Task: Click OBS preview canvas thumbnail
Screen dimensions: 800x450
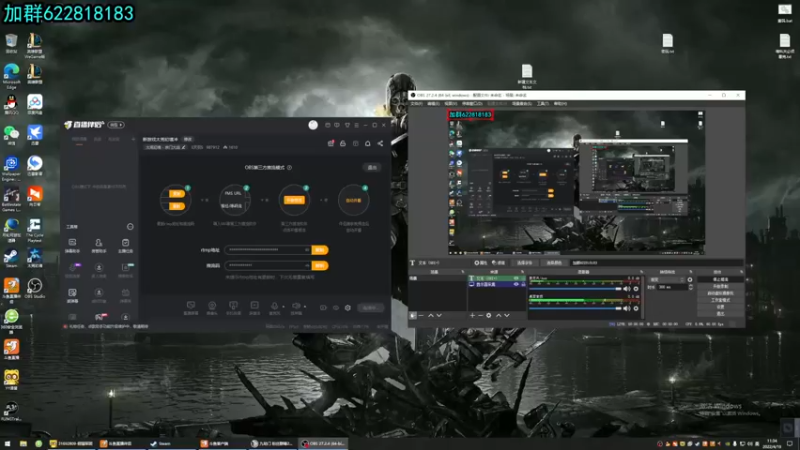Action: pos(577,182)
